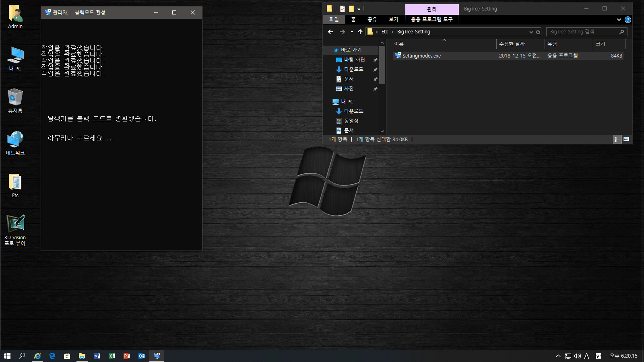Open the 보기 ribbon tab
This screenshot has width=644, height=362.
coord(394,19)
